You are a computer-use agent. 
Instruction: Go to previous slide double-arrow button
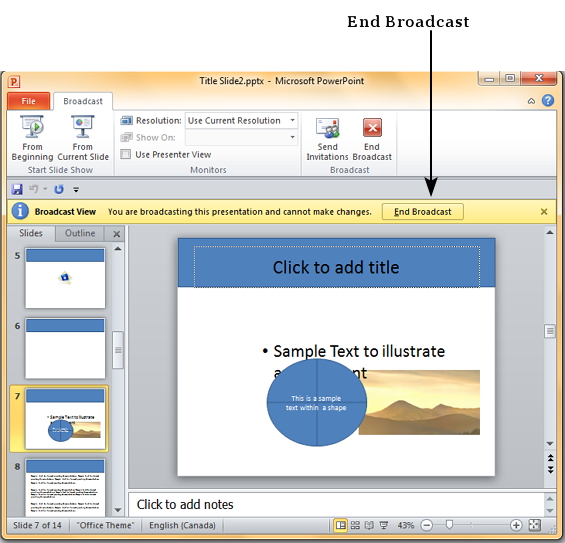click(x=550, y=458)
